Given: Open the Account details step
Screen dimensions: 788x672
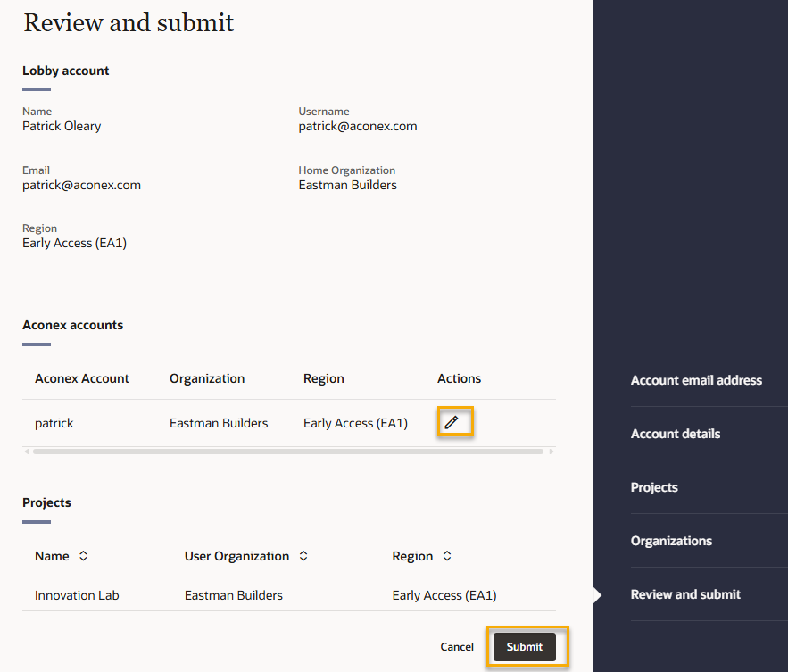Looking at the screenshot, I should click(x=676, y=434).
